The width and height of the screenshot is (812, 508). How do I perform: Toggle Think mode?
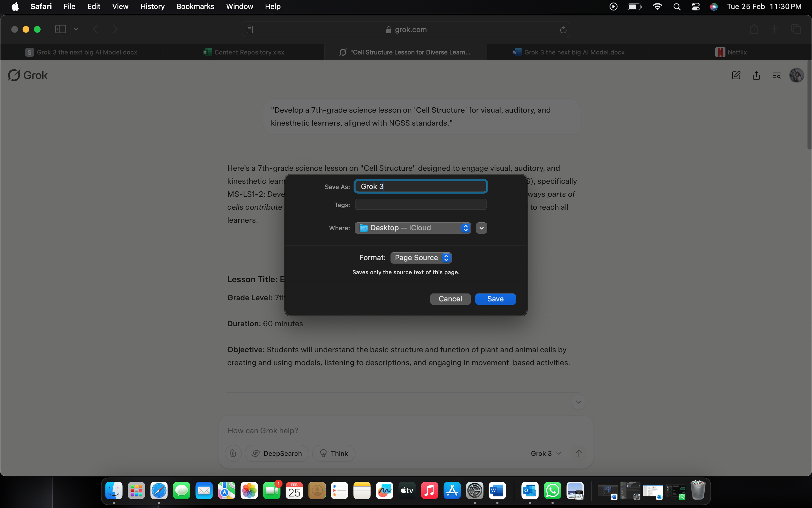coord(334,453)
